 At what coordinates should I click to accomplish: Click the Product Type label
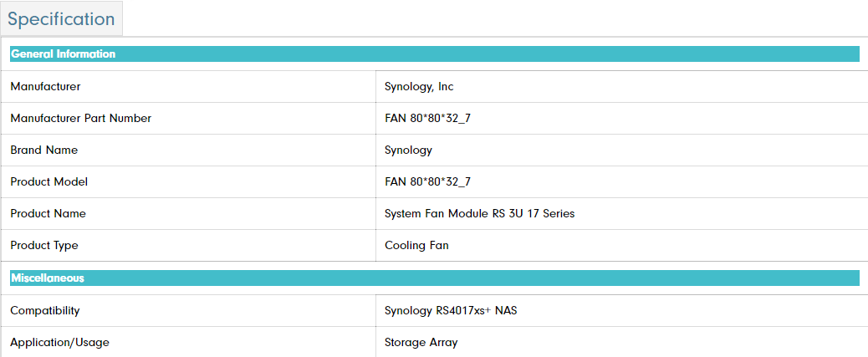tap(43, 245)
